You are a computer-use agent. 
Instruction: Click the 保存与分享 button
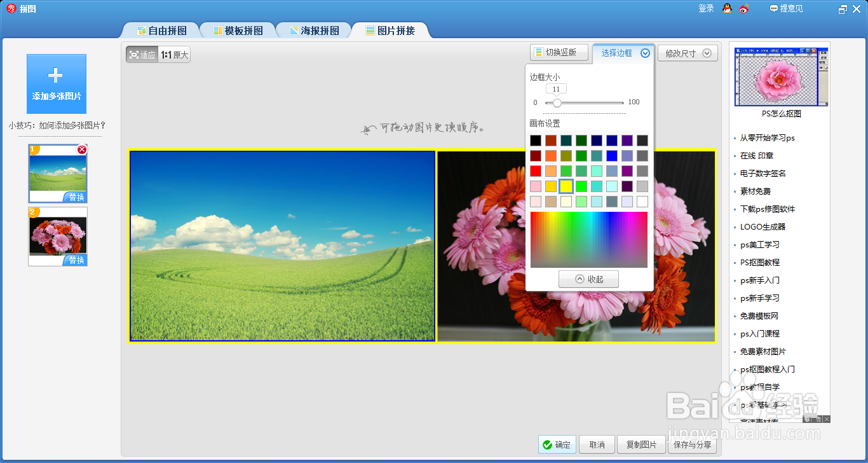pyautogui.click(x=693, y=445)
